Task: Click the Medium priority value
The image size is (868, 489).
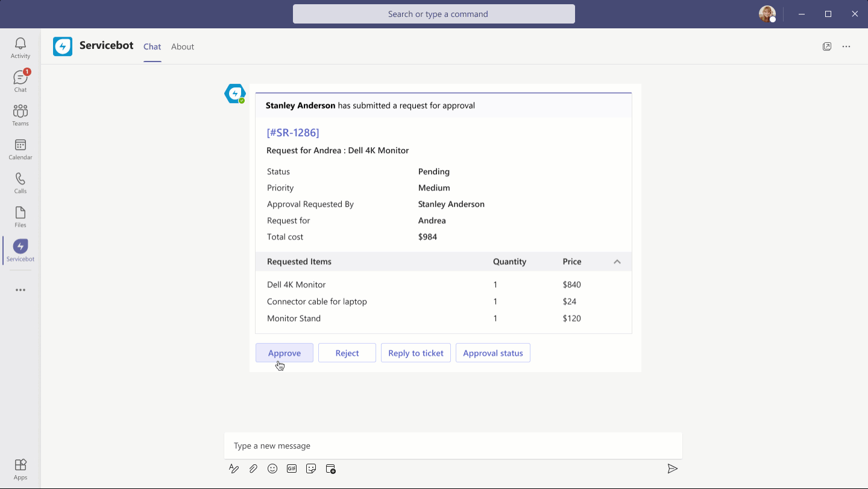Action: pos(434,188)
